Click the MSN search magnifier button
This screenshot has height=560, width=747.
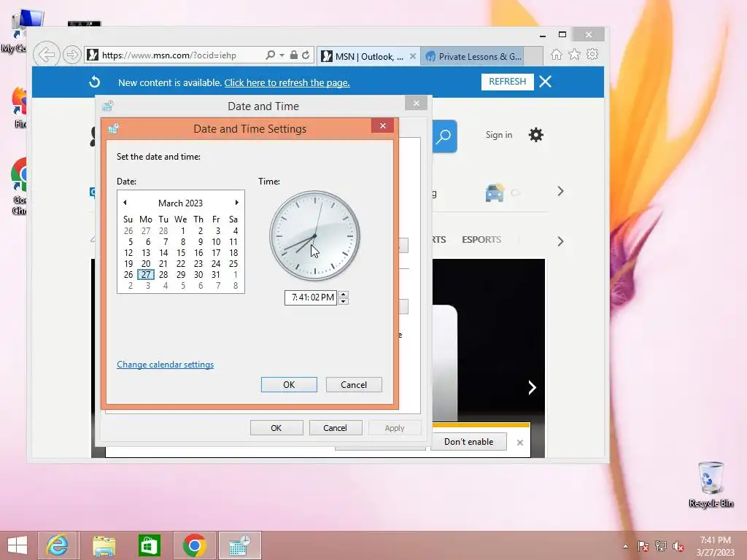pos(444,136)
